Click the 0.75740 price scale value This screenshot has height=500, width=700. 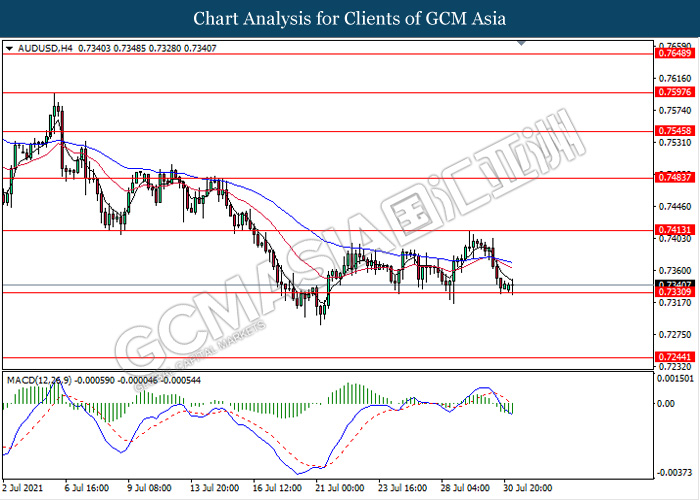tap(675, 110)
